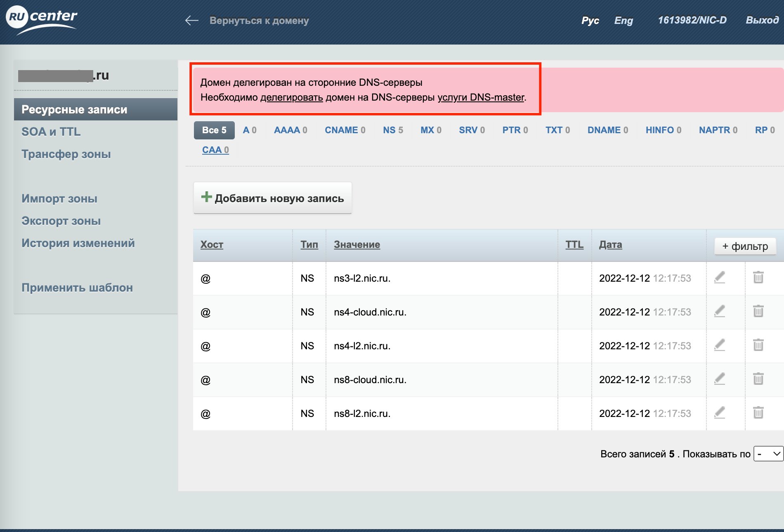Screen dimensions: 784x532
Task: Select the Все 5 filter tab
Action: (214, 130)
